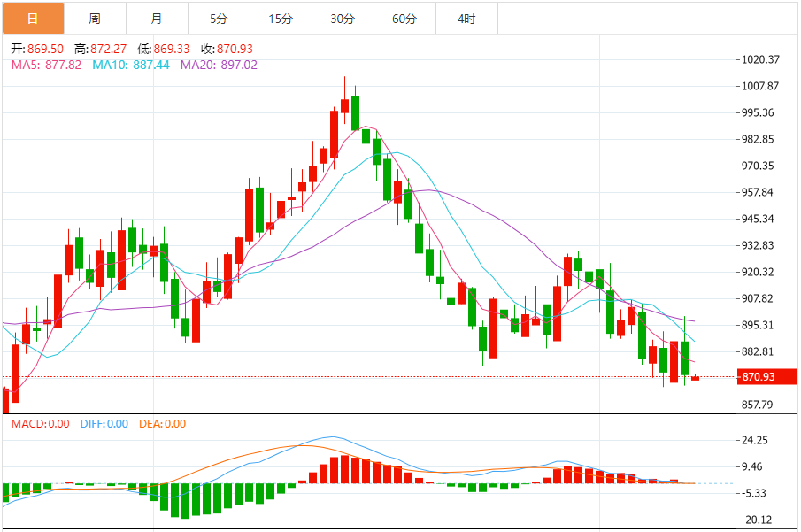Click the MA10: 887.44 indicator label
801x532 pixels.
[131, 65]
